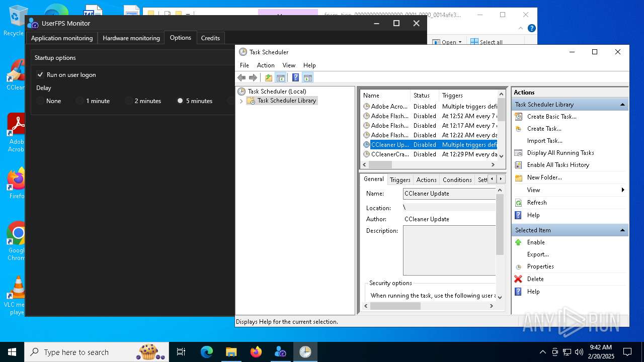Image resolution: width=644 pixels, height=362 pixels.
Task: Click Help icon under Selected Item
Action: (x=518, y=292)
